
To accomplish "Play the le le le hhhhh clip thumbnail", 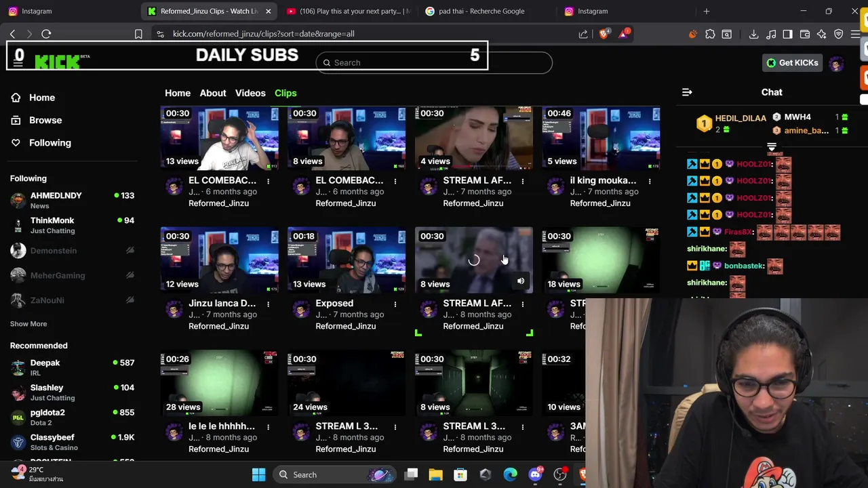I will click(219, 384).
